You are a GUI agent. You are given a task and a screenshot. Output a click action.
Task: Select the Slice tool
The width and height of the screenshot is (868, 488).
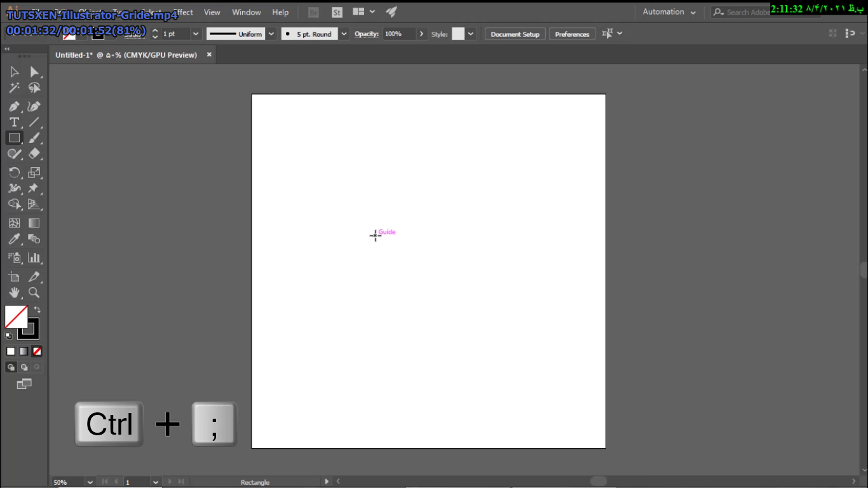(x=34, y=276)
